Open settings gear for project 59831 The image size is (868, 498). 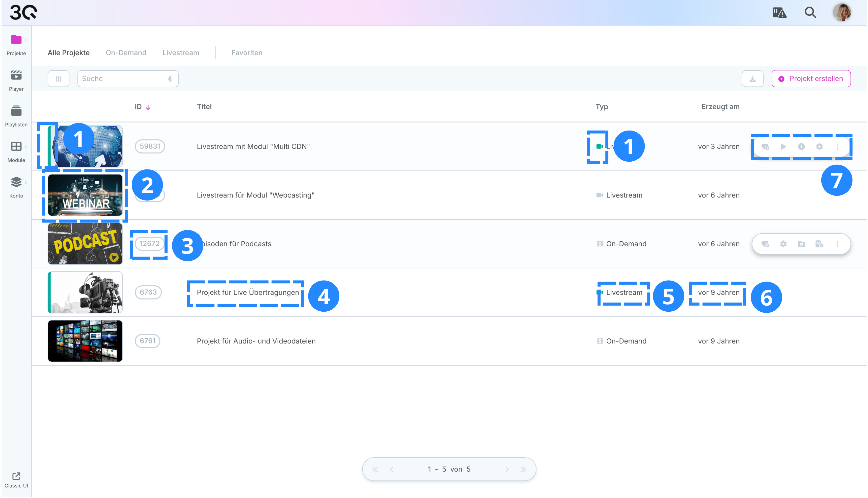pyautogui.click(x=819, y=147)
